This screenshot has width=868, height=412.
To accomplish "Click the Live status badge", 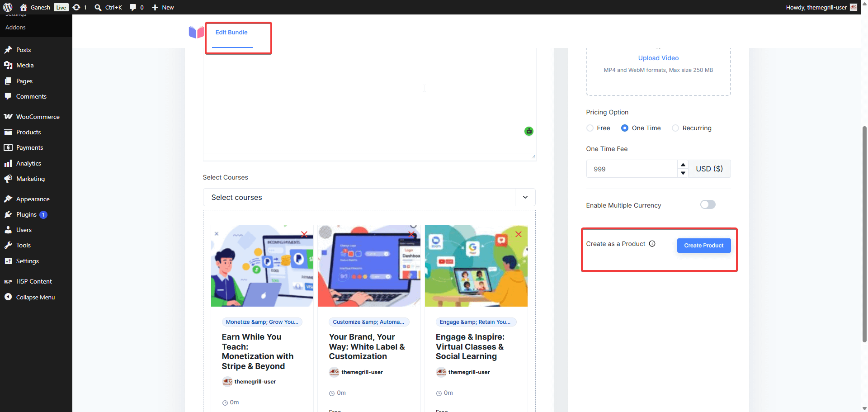I will 61,7.
